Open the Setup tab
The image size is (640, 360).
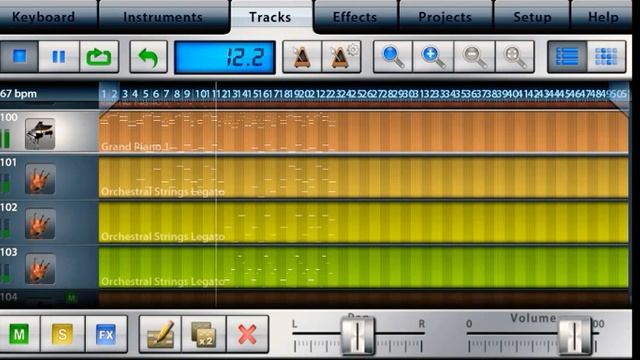pyautogui.click(x=532, y=17)
